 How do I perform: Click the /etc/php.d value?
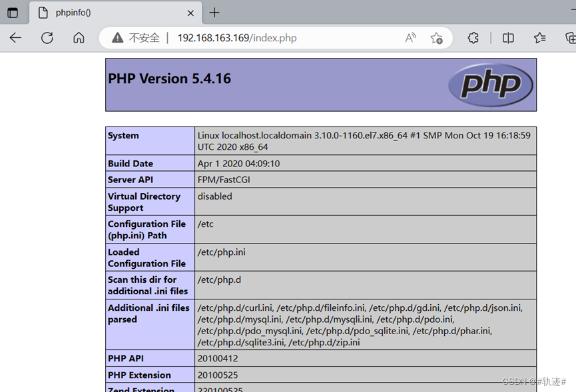[x=219, y=280]
